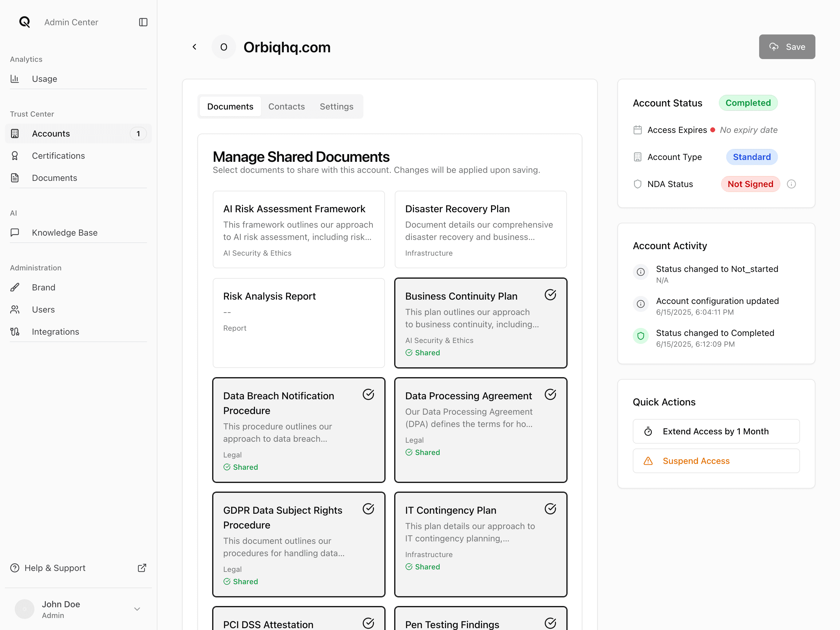
Task: Toggle the IT Contingency Plan checkmark
Action: pos(550,509)
